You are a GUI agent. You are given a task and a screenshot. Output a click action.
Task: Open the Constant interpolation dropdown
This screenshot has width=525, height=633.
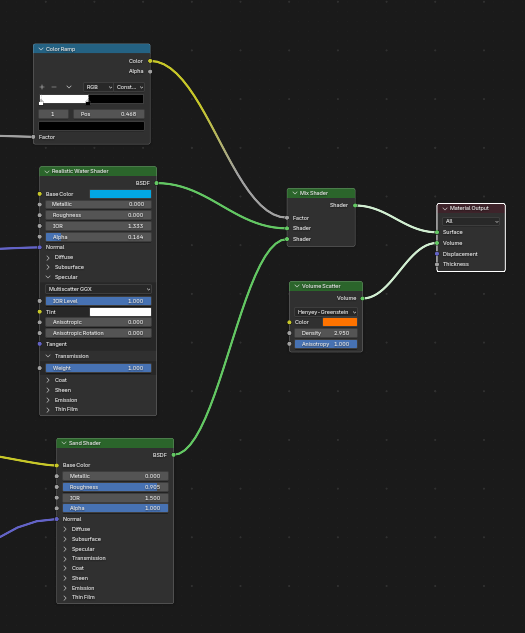point(129,87)
